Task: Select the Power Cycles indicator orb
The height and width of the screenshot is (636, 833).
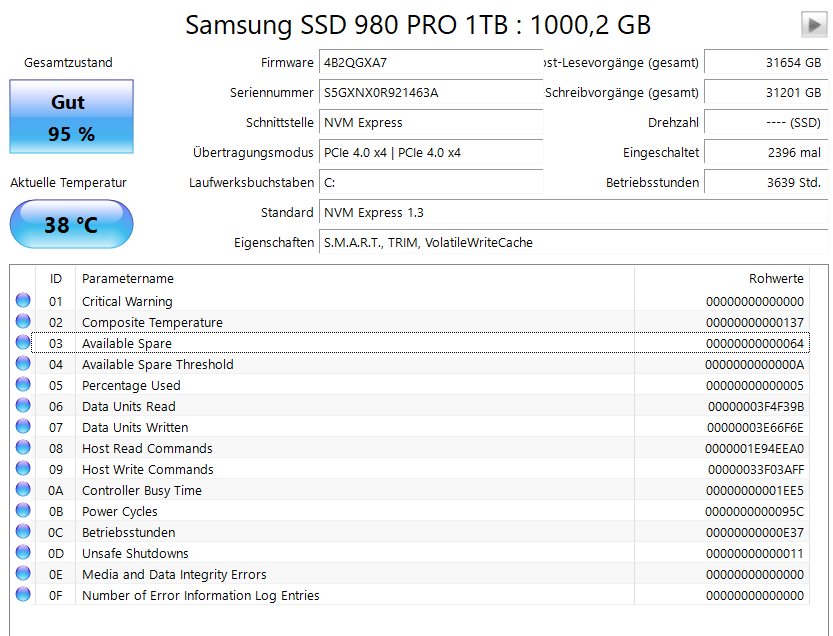Action: (23, 511)
